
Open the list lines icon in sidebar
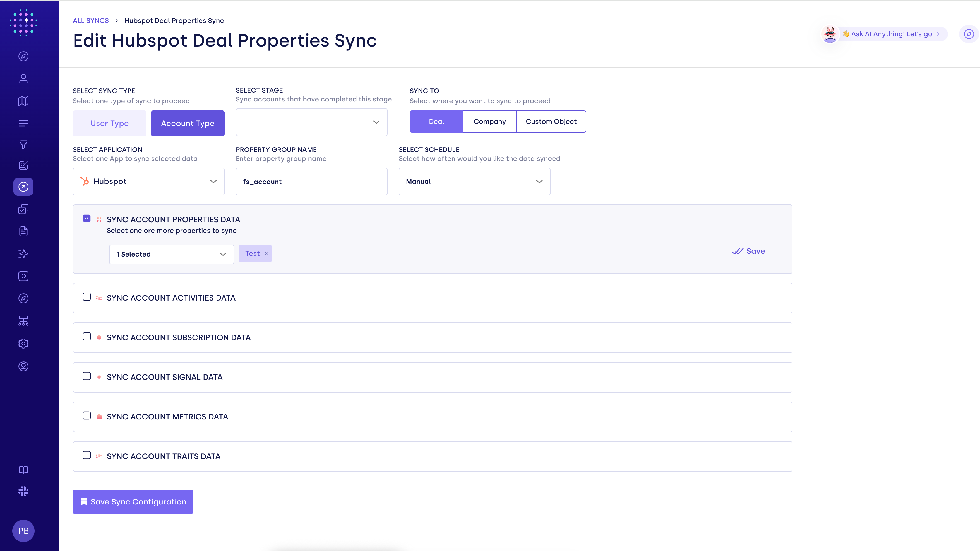coord(23,123)
